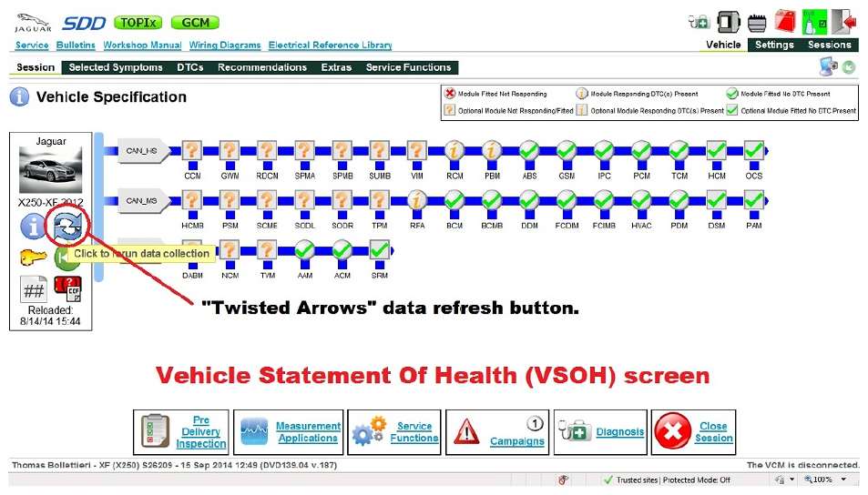Open Measurement Applications

click(x=289, y=432)
